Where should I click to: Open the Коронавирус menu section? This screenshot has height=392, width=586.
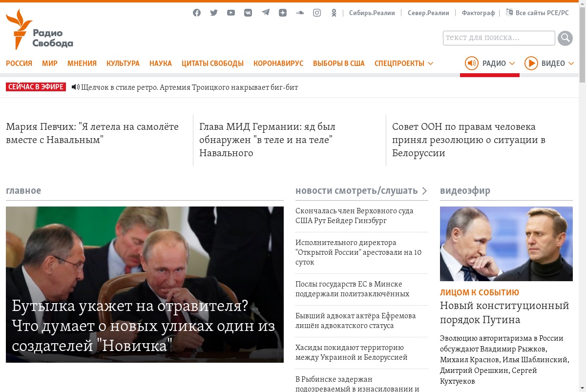[x=278, y=63]
